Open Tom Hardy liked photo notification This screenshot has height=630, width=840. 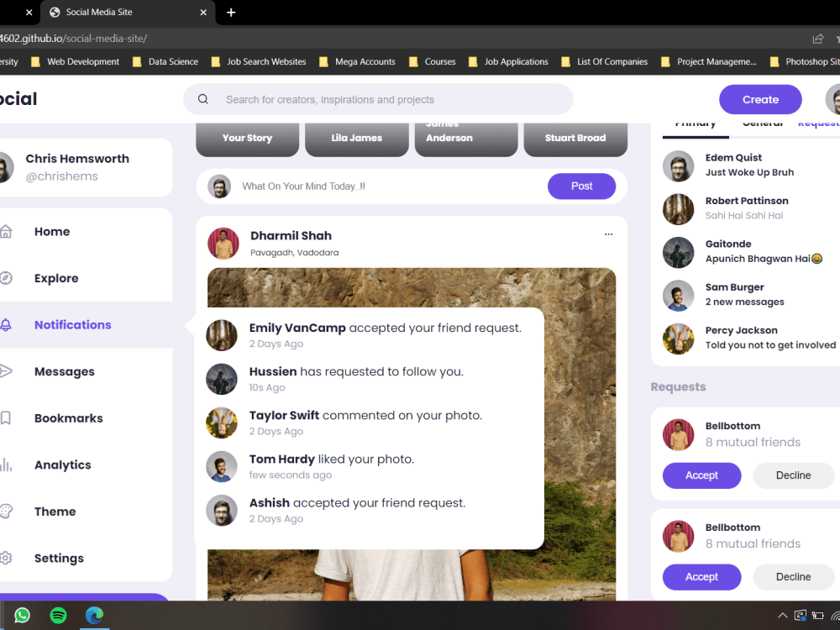(369, 466)
